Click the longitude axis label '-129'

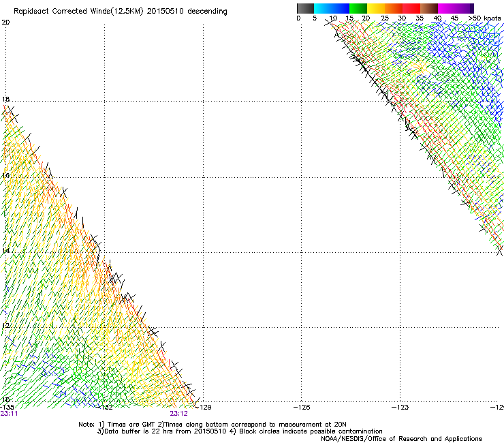pyautogui.click(x=204, y=407)
